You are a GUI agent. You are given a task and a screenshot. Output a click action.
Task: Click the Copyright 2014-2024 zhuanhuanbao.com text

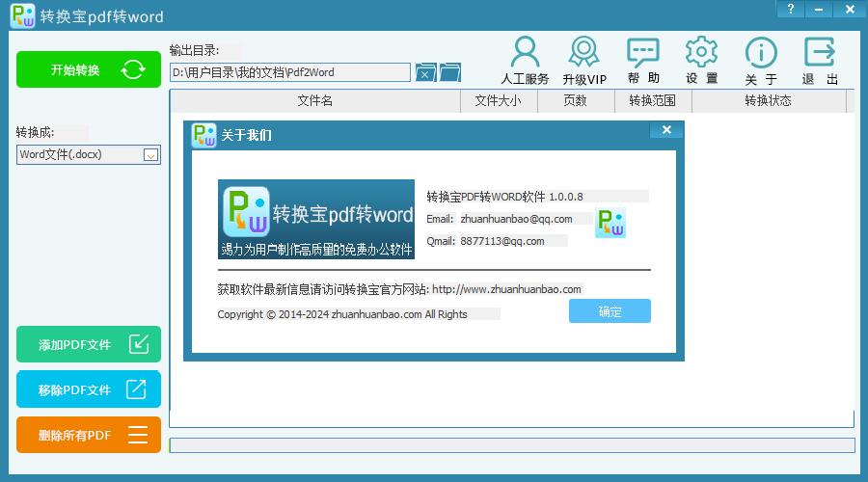342,314
